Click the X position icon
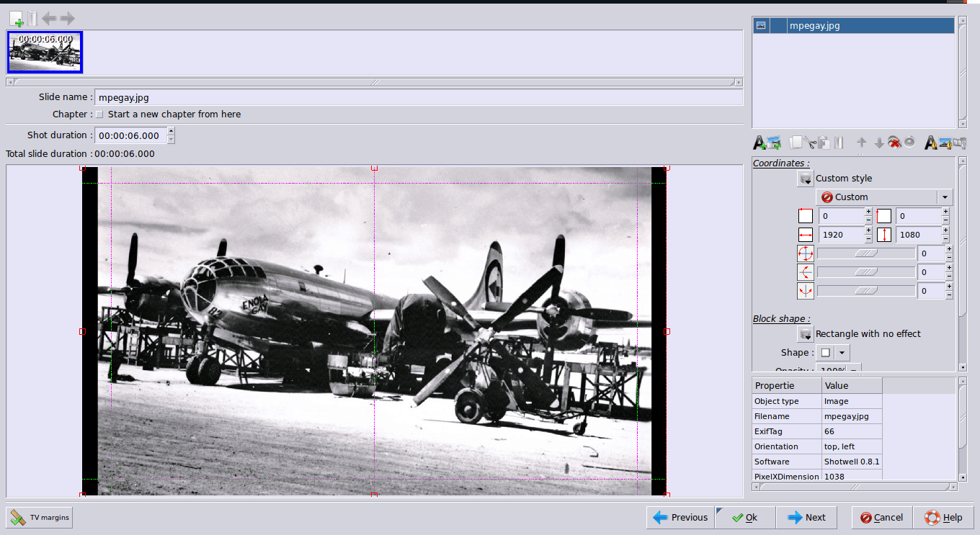 [x=806, y=216]
